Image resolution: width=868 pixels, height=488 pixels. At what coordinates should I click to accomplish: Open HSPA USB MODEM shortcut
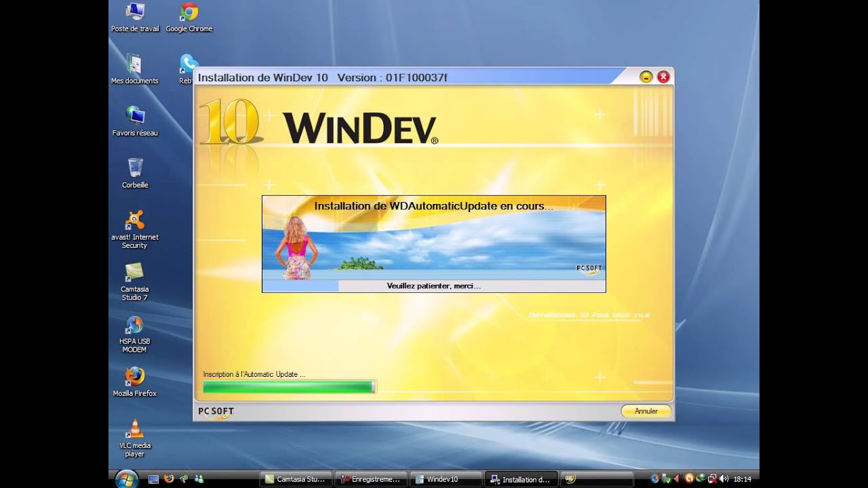tap(134, 334)
